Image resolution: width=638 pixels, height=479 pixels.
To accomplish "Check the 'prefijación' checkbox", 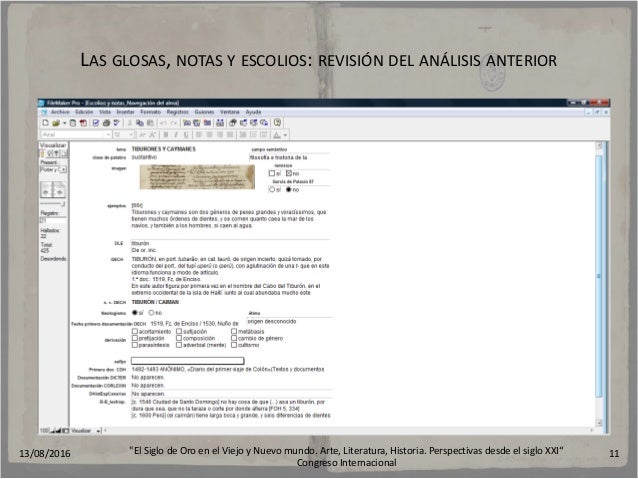I will point(135,338).
